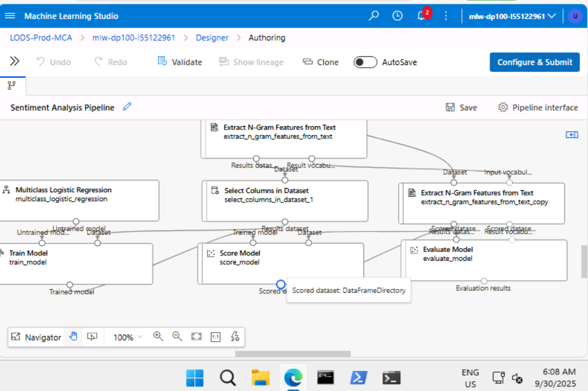Click the muted volume tray icon
Image resolution: width=588 pixels, height=391 pixels.
(517, 378)
